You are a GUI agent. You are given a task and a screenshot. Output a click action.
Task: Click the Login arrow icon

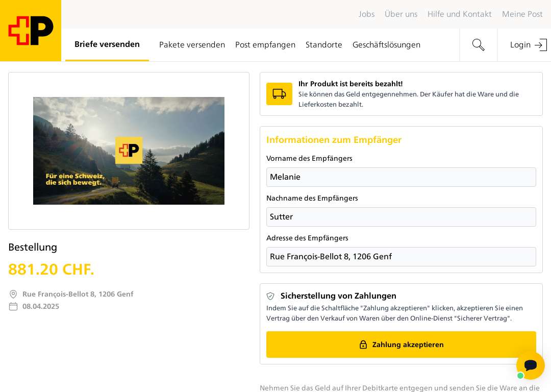[x=540, y=45]
